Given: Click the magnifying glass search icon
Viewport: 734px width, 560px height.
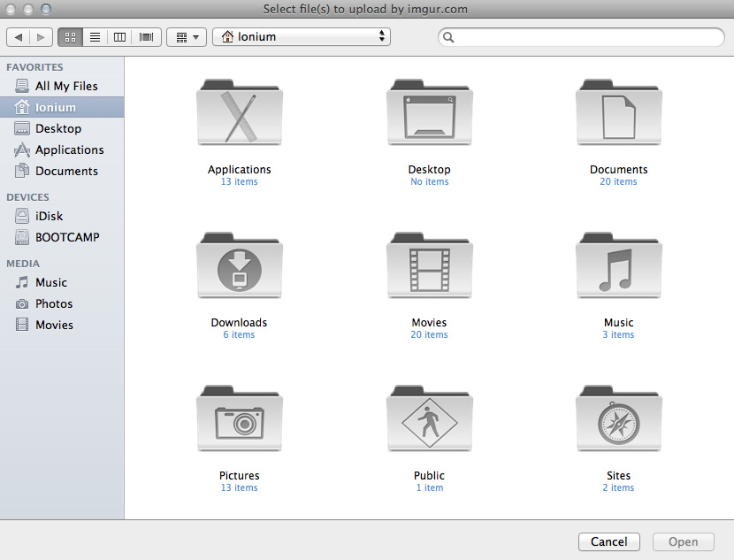Looking at the screenshot, I should tap(448, 37).
